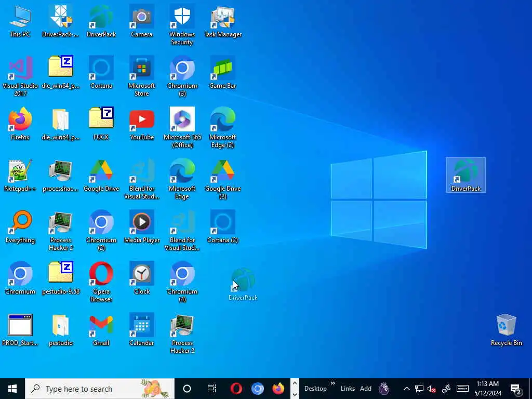Select the This PC desktop icon
The width and height of the screenshot is (532, 399).
point(20,21)
